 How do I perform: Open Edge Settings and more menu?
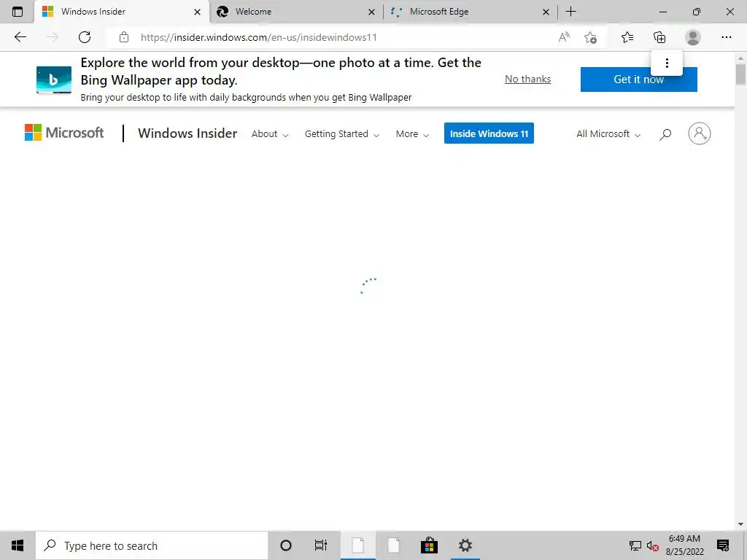[726, 37]
